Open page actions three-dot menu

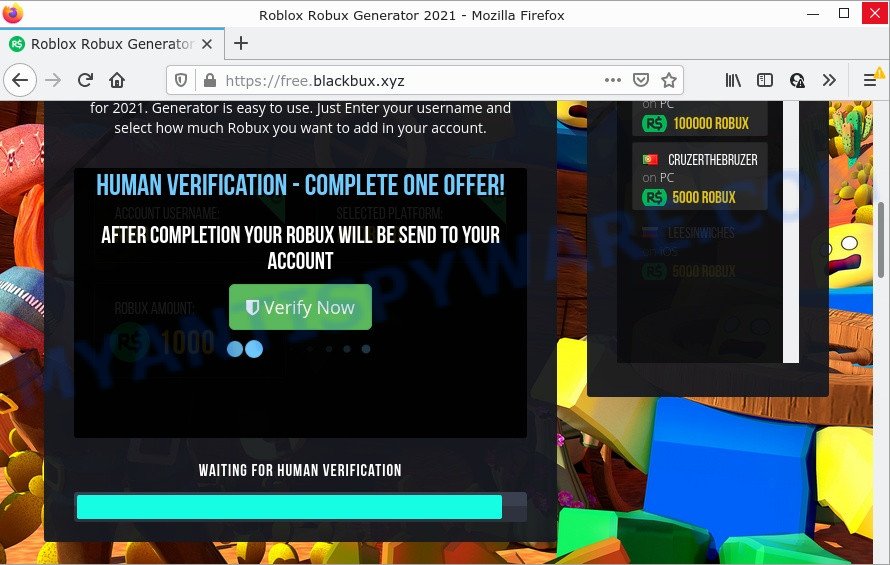(612, 81)
